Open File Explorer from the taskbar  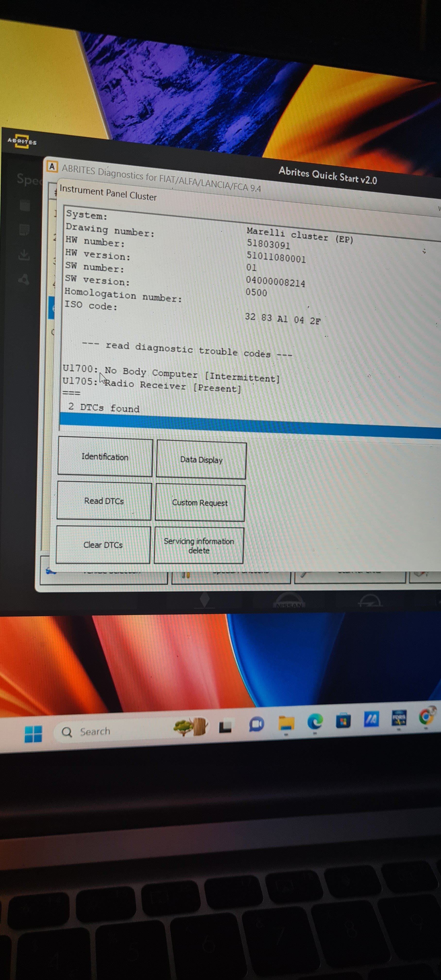click(286, 723)
